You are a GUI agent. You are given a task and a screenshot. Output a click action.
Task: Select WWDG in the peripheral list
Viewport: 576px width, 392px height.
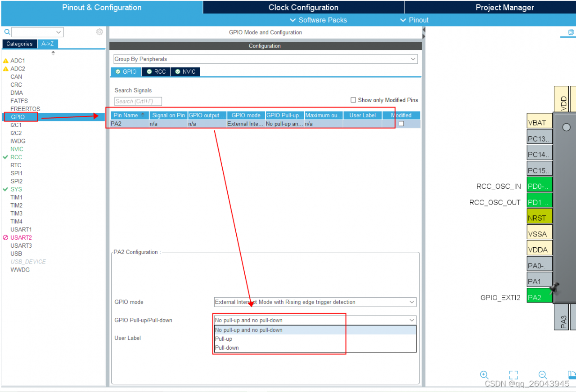coord(20,270)
